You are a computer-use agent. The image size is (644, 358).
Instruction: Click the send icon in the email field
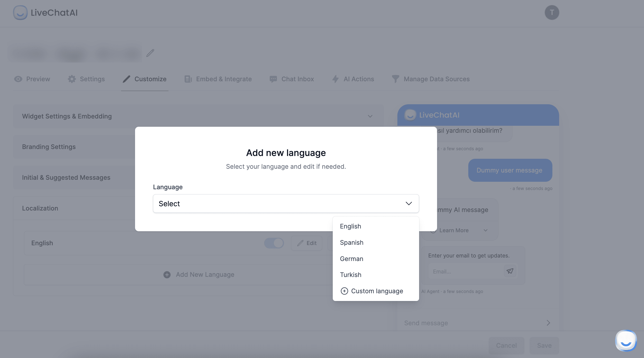[510, 271]
